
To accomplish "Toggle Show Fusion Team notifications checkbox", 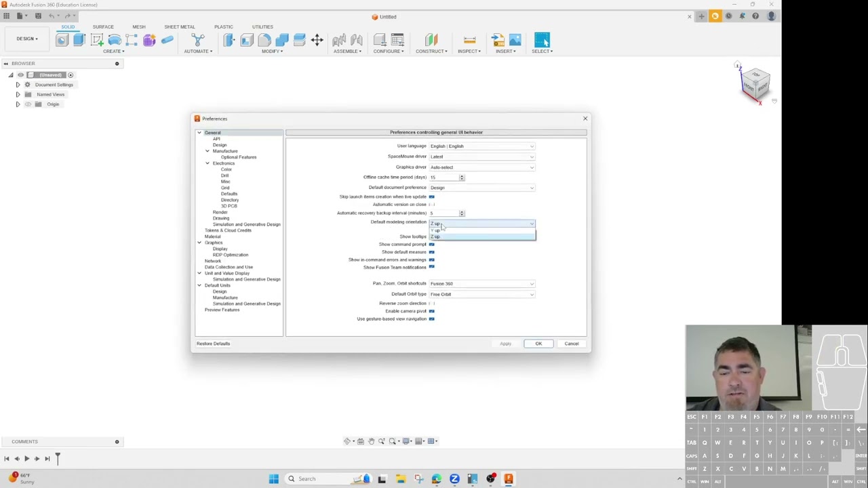I will (x=431, y=267).
